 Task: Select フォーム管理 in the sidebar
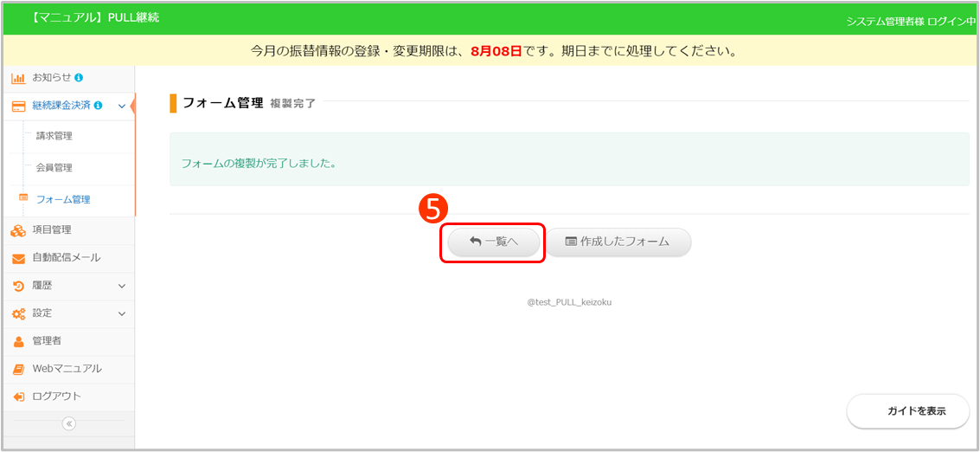63,199
